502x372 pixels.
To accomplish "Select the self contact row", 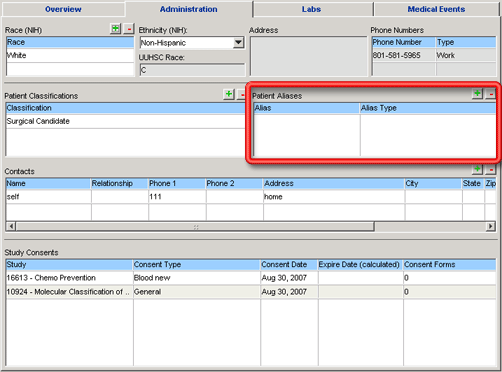I will pyautogui.click(x=251, y=197).
